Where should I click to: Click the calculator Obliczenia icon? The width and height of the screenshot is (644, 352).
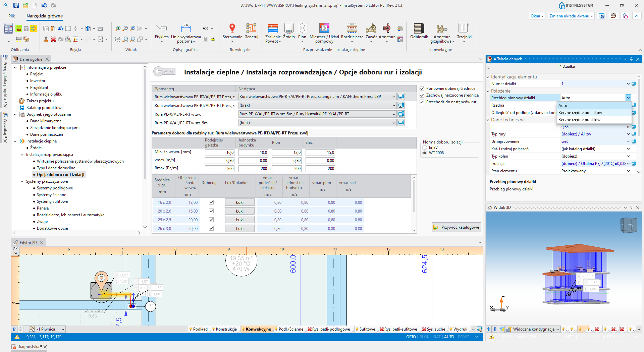(x=8, y=29)
